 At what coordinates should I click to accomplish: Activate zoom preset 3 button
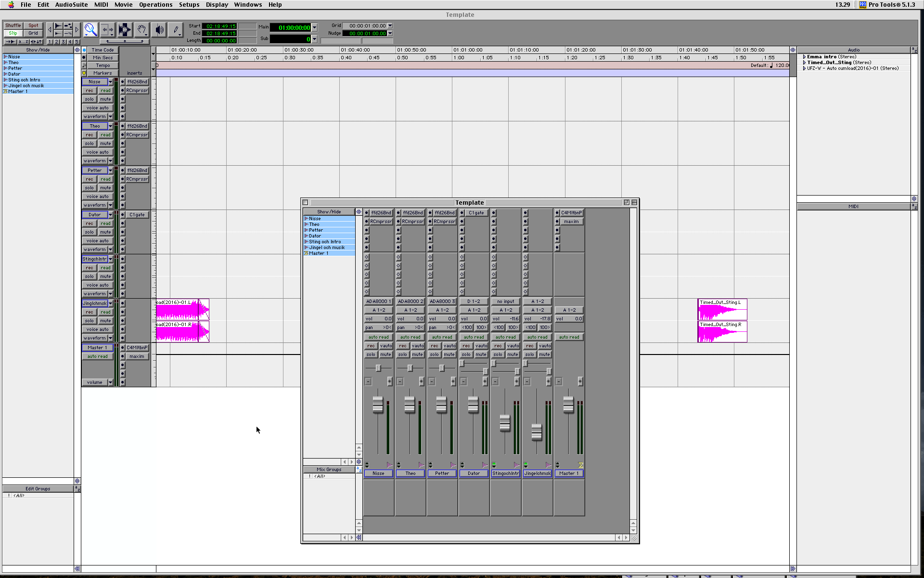click(63, 42)
